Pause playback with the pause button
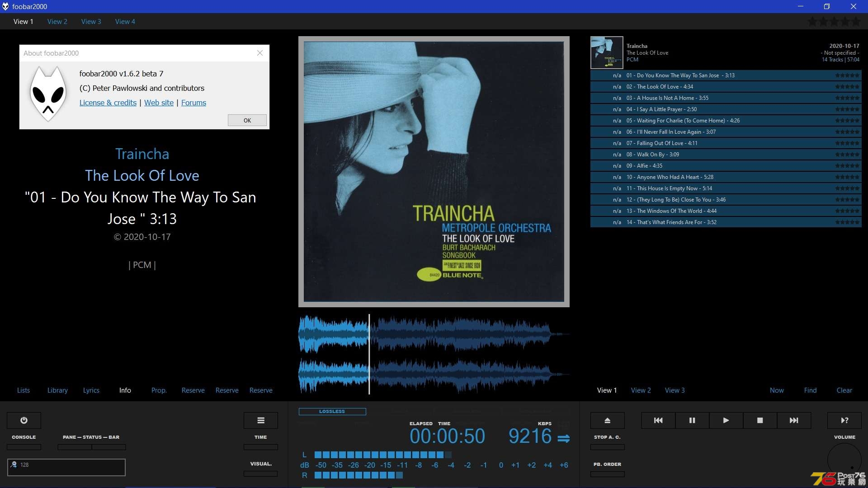 coord(692,420)
